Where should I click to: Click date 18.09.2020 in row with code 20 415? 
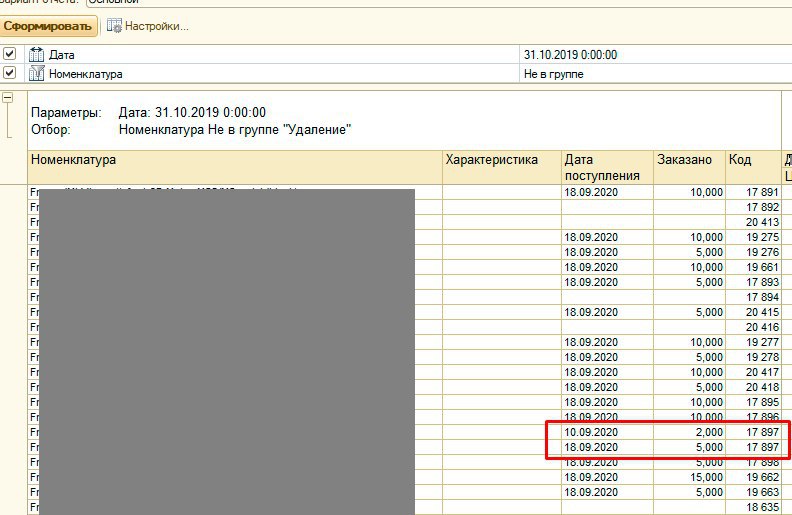point(607,312)
